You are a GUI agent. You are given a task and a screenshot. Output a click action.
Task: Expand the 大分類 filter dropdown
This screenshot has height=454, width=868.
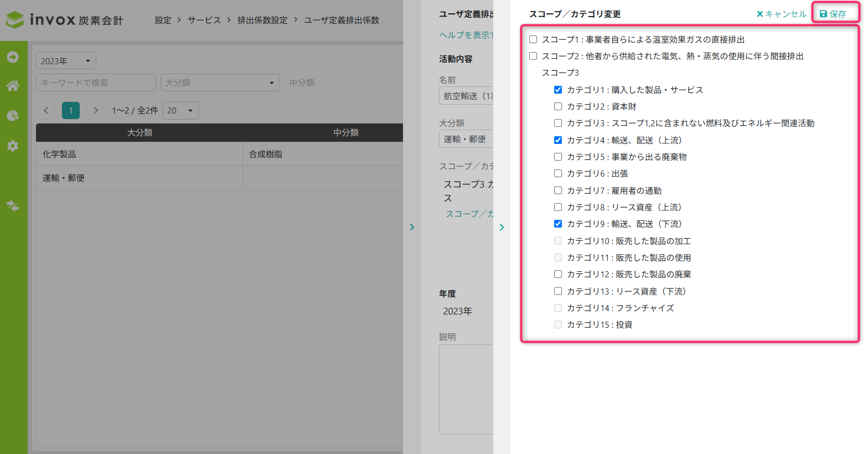pyautogui.click(x=220, y=82)
